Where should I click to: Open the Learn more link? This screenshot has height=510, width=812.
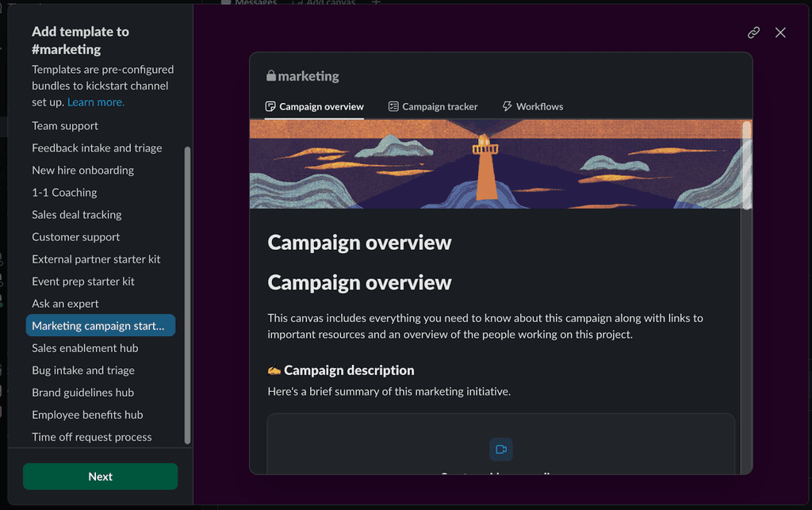point(95,102)
